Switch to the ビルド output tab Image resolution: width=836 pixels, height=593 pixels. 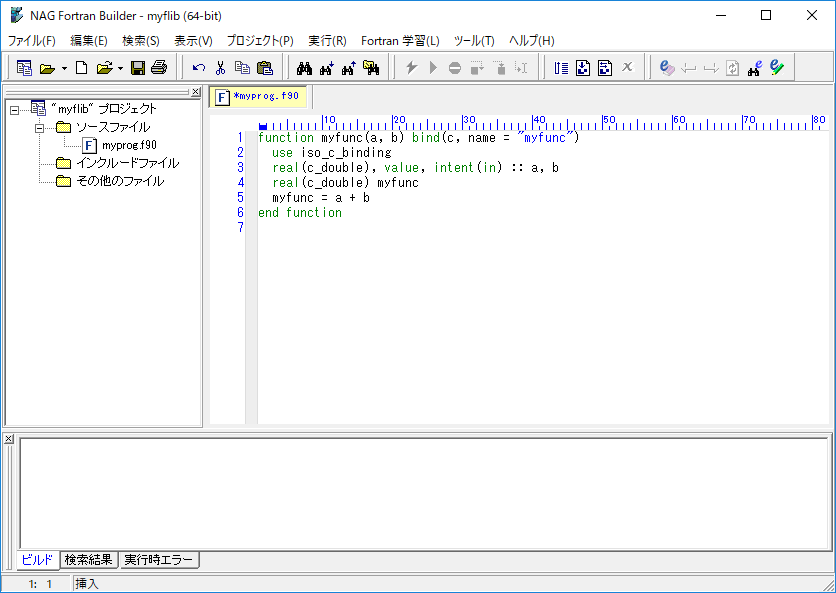tap(37, 560)
